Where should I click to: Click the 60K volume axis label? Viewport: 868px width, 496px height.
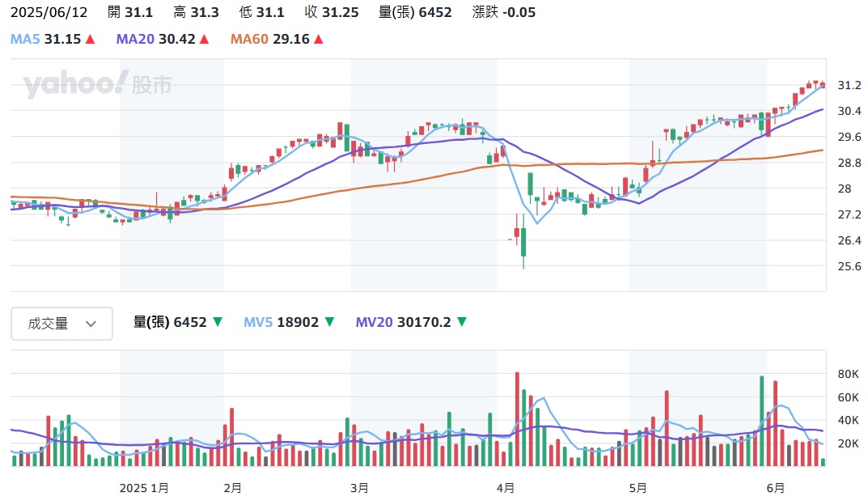tap(848, 397)
